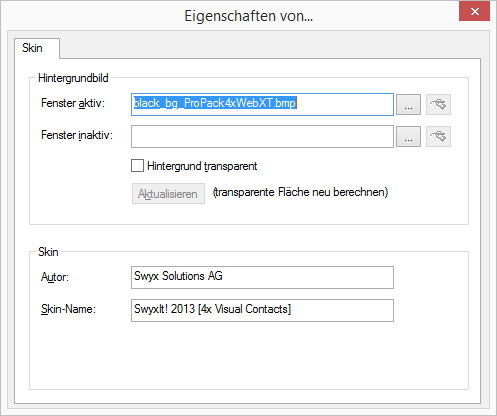Click the Skin group box heading
This screenshot has height=416, width=497.
[x=48, y=252]
